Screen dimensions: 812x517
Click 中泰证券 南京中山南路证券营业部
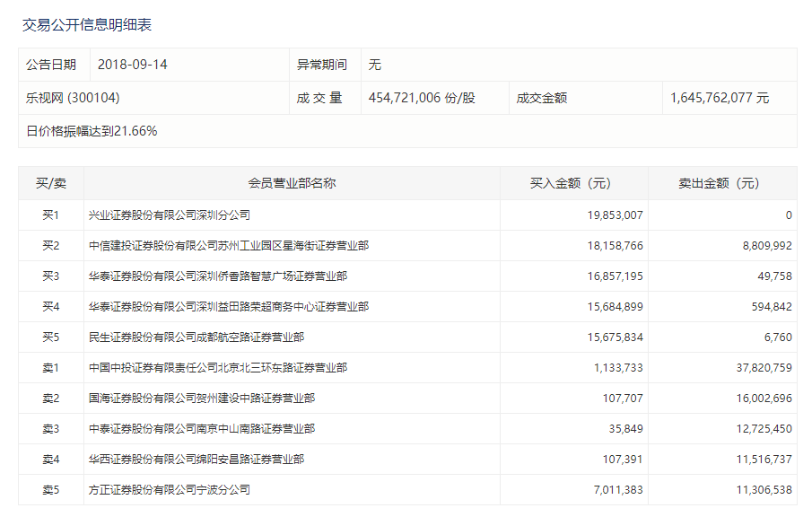201,429
